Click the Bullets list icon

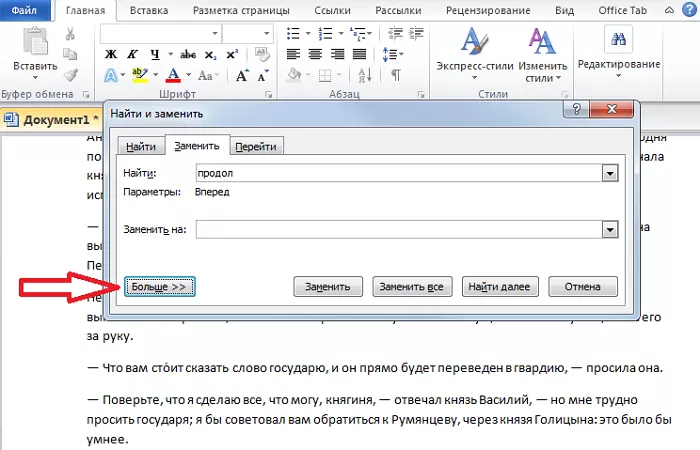[293, 33]
